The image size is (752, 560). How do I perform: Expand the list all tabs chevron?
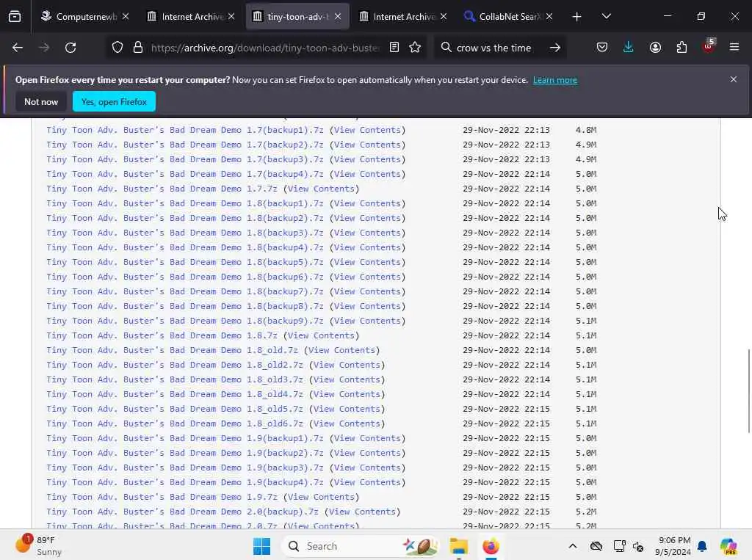coord(606,17)
